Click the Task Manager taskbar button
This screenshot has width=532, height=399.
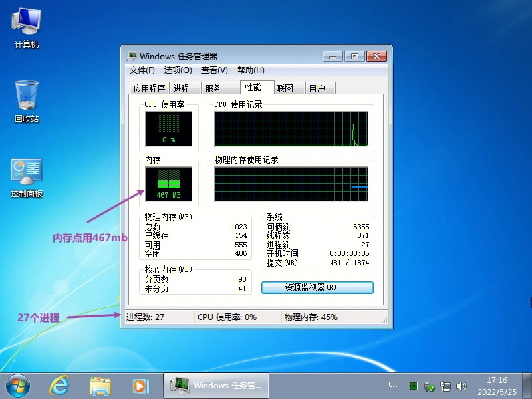tap(216, 386)
